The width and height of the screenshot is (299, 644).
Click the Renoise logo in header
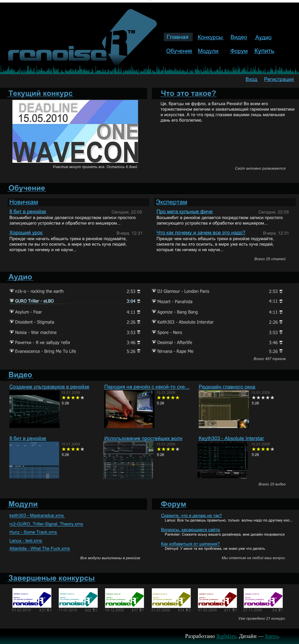82,38
